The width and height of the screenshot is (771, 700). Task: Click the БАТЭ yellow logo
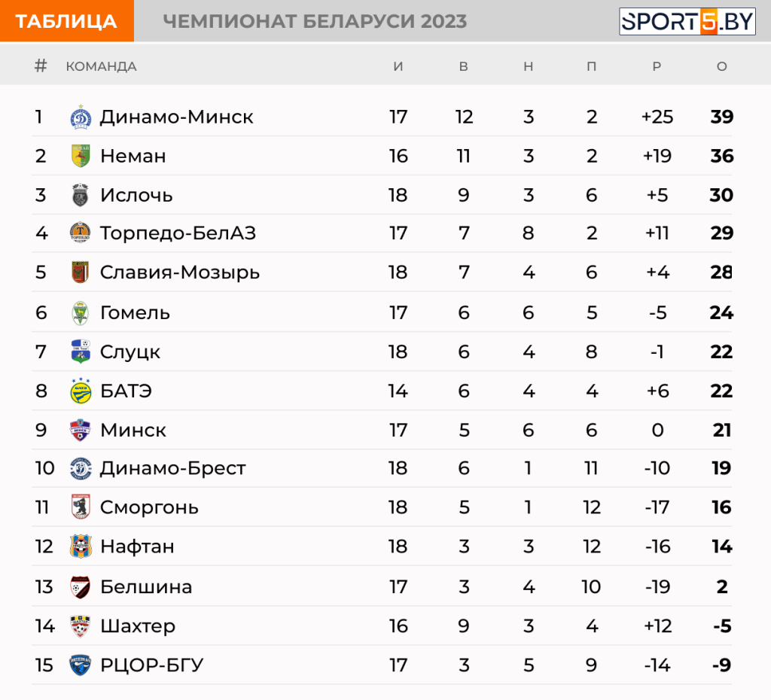coord(81,391)
